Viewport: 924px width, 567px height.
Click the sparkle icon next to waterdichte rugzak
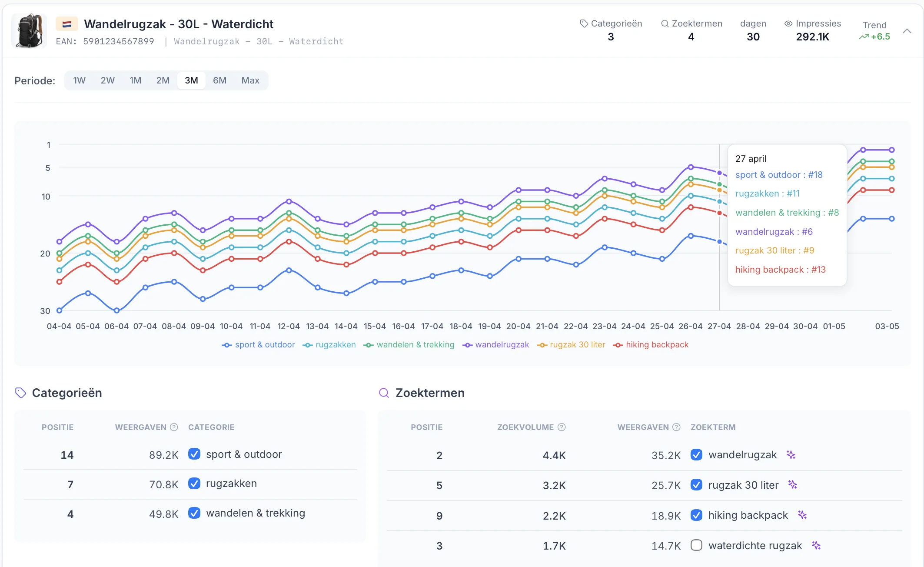click(x=816, y=545)
